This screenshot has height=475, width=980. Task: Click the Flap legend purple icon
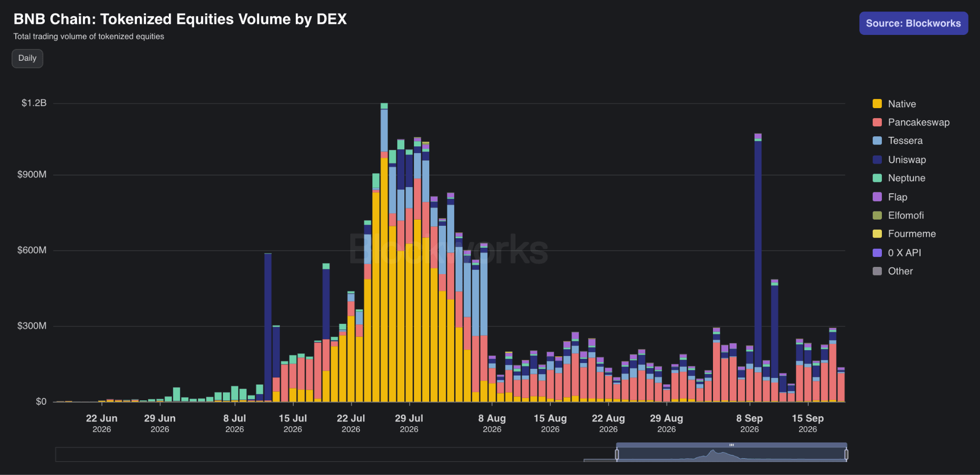[x=877, y=197]
